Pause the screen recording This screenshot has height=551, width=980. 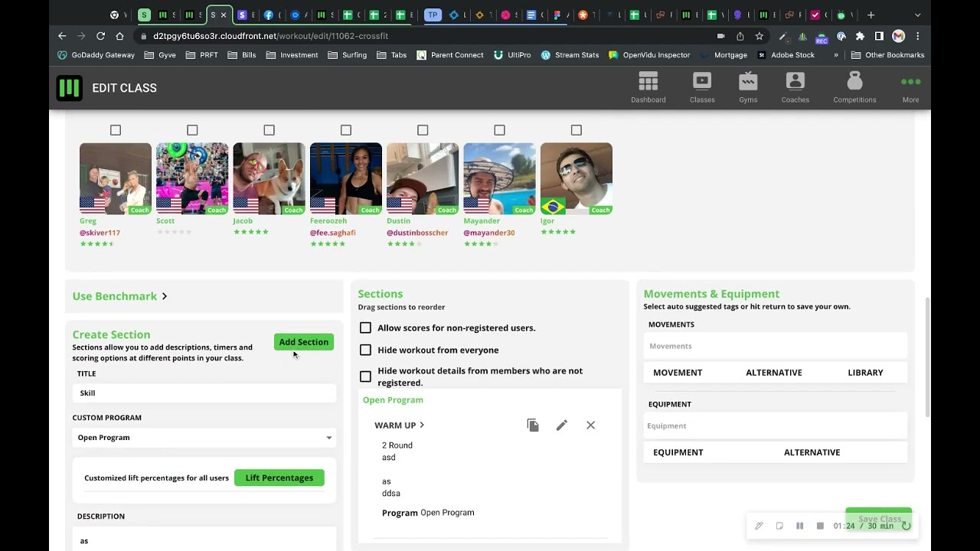pyautogui.click(x=799, y=526)
